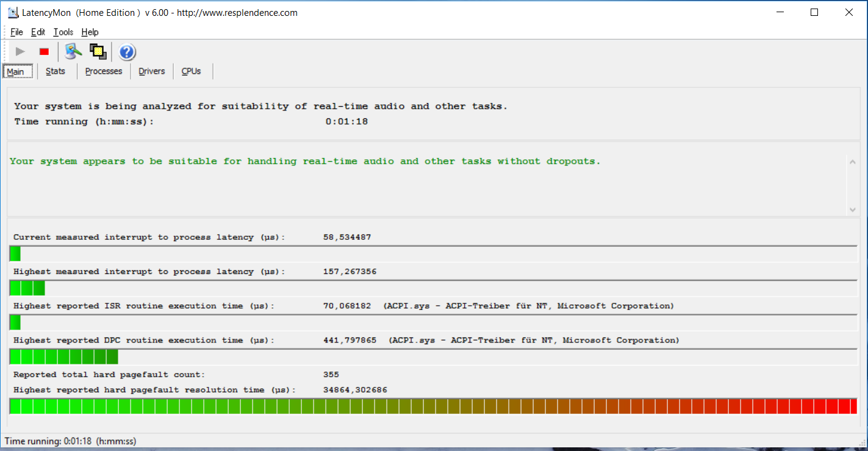This screenshot has width=868, height=451.
Task: Open help via blue question mark icon
Action: point(127,52)
